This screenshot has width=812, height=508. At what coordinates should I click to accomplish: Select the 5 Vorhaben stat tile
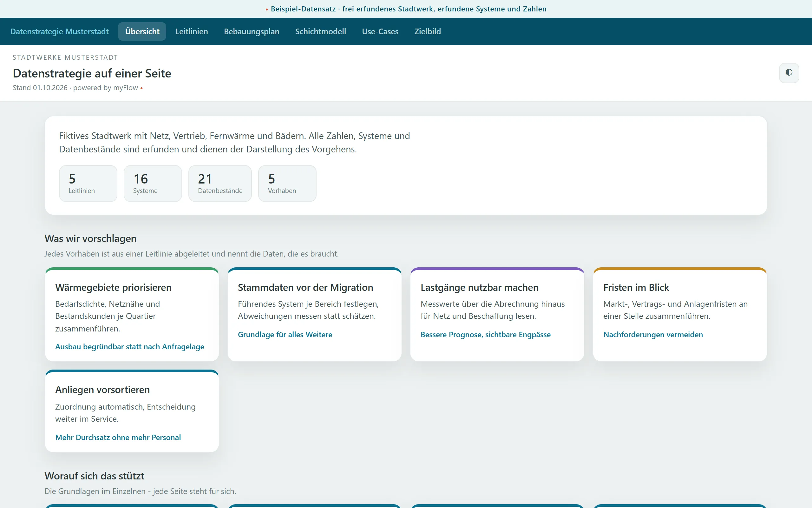point(287,184)
